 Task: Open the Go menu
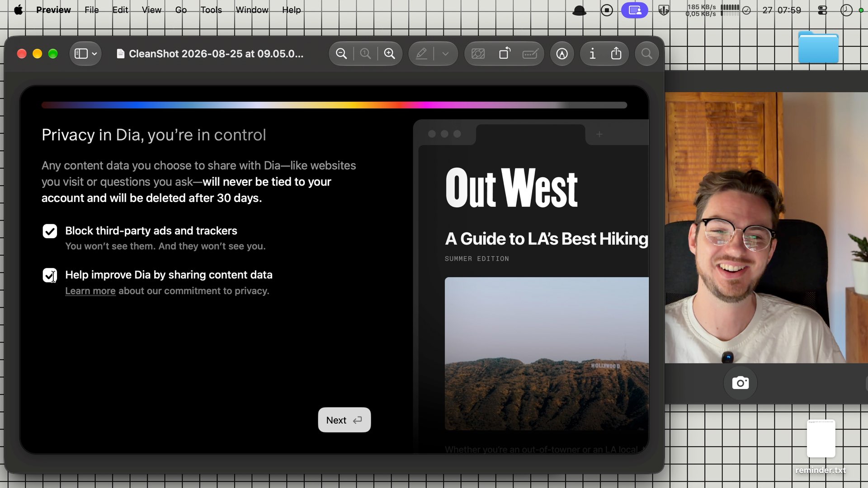(181, 10)
